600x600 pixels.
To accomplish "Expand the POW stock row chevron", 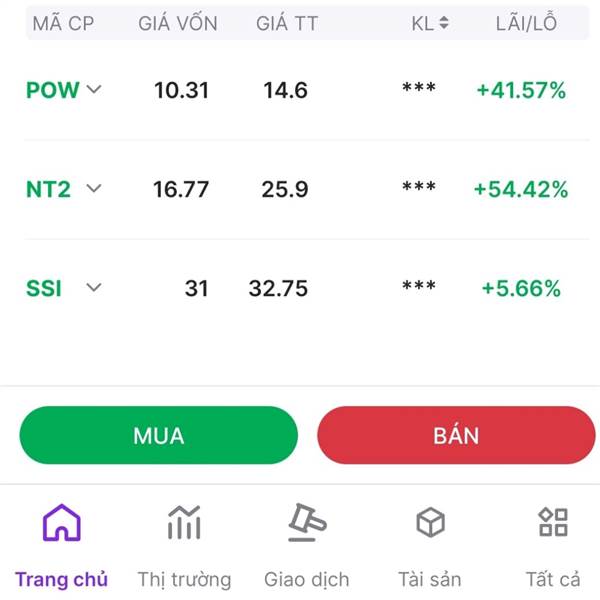I will pos(94,90).
